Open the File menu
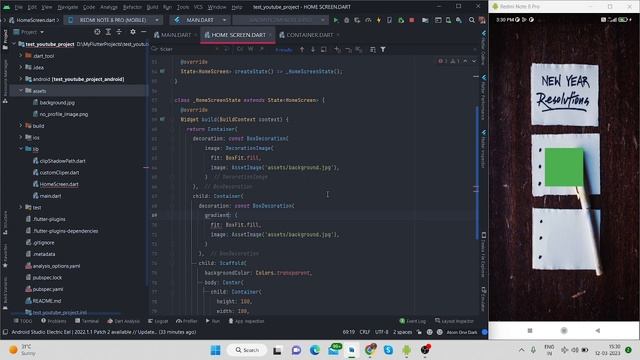Image resolution: width=640 pixels, height=360 pixels. coord(19,7)
